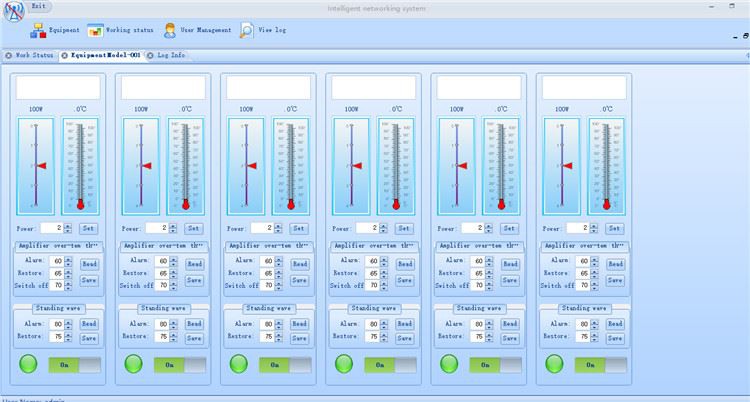Click the blank name field atop third panel
This screenshot has width=750, height=402.
click(x=267, y=88)
